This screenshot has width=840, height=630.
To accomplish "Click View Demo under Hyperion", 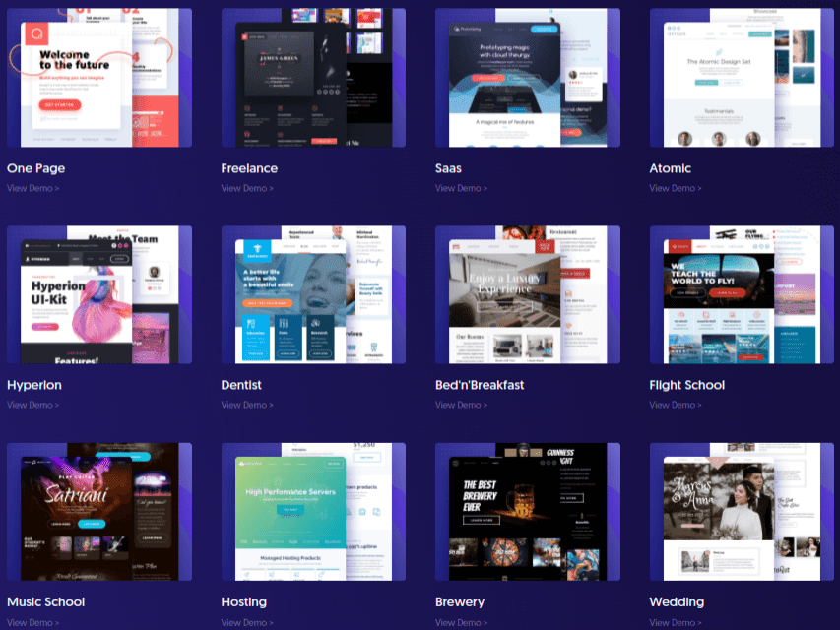I will click(32, 405).
